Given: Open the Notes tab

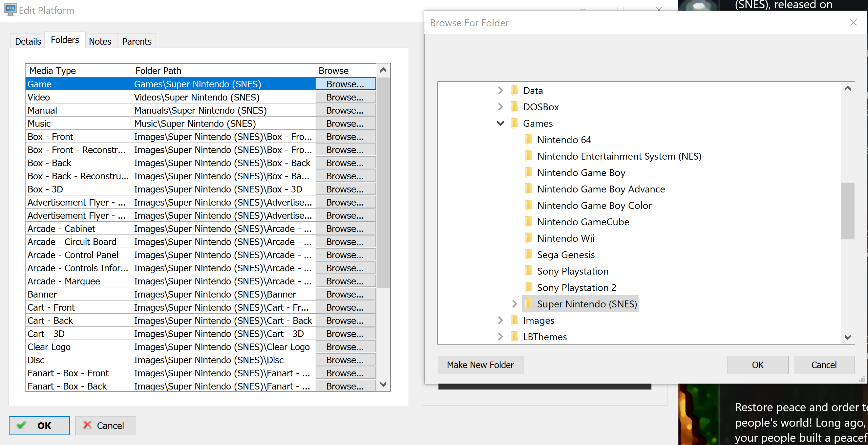Looking at the screenshot, I should (x=100, y=41).
